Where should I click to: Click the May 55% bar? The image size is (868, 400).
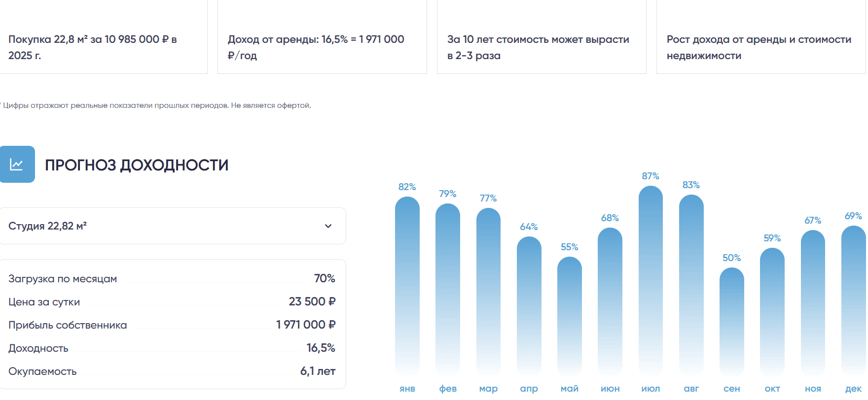[570, 315]
